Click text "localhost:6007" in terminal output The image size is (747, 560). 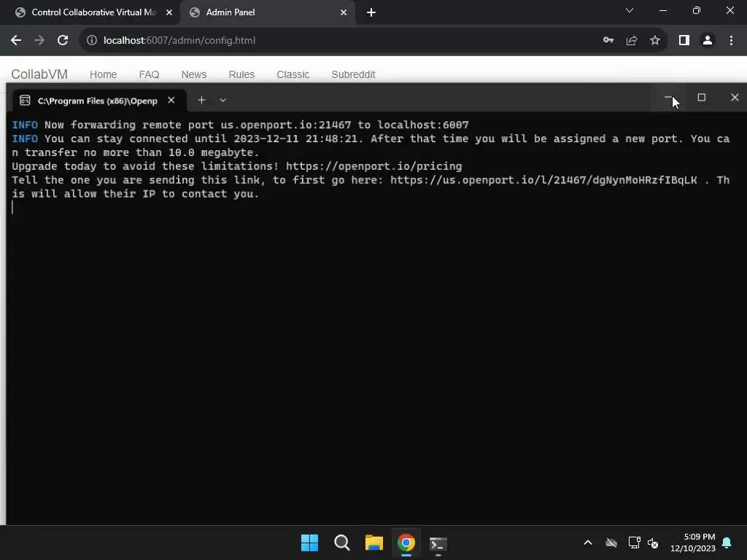[x=423, y=125]
